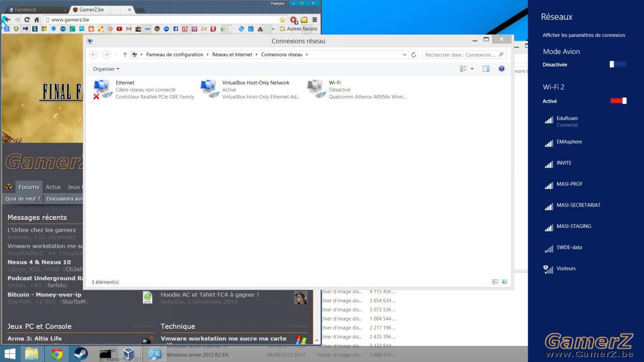644x362 pixels.
Task: Go back in Connexions réseau window
Action: pos(93,55)
